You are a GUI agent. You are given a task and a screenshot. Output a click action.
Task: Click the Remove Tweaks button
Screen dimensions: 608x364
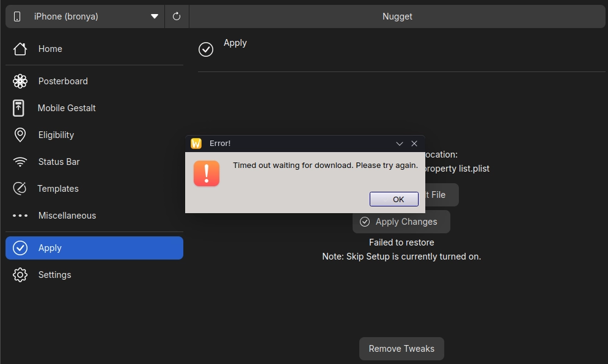401,349
